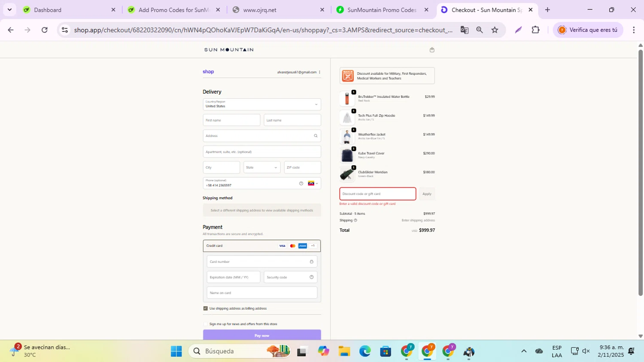Screen dimensions: 644x362
Task: Open the Google Translate icon
Action: [464, 30]
